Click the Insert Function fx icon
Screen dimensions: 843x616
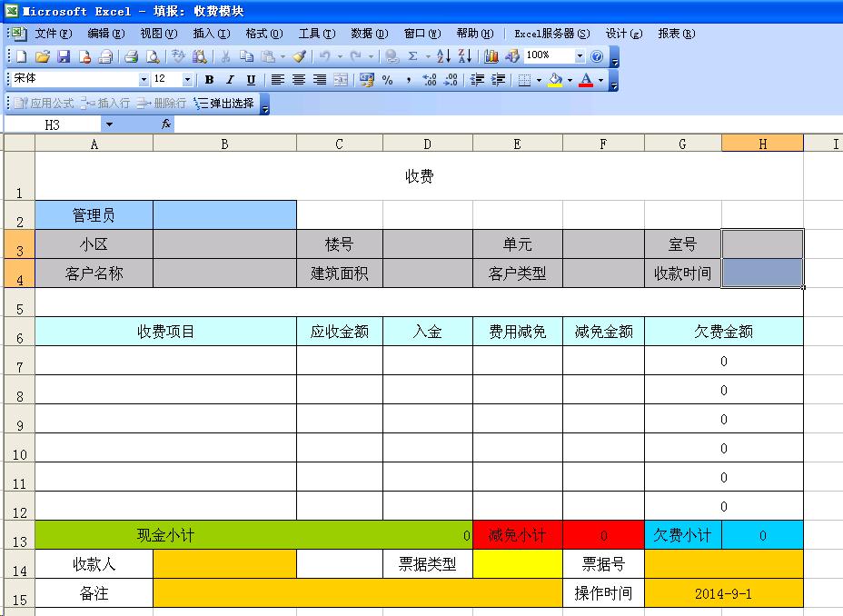click(166, 124)
